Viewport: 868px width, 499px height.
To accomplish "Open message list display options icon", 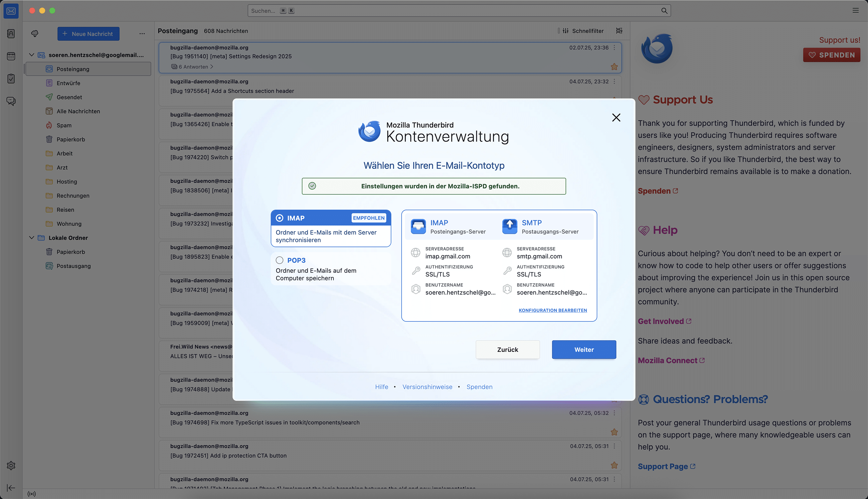I will click(619, 31).
